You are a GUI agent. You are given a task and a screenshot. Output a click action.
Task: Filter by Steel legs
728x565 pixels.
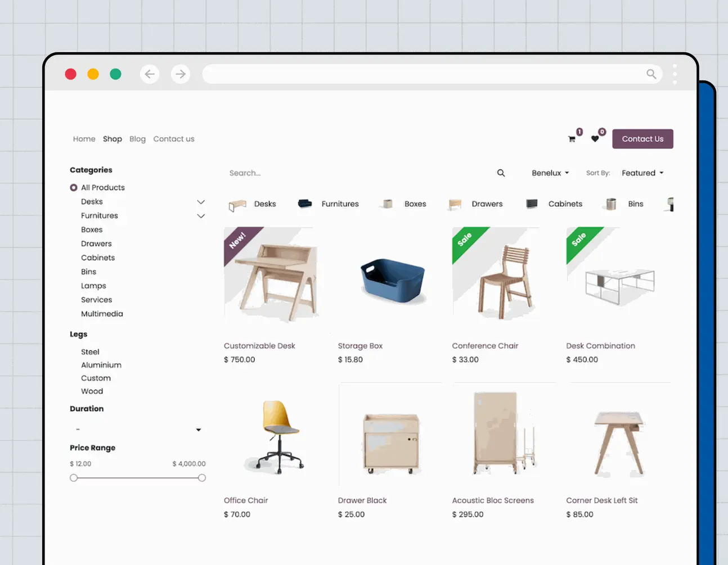(90, 352)
